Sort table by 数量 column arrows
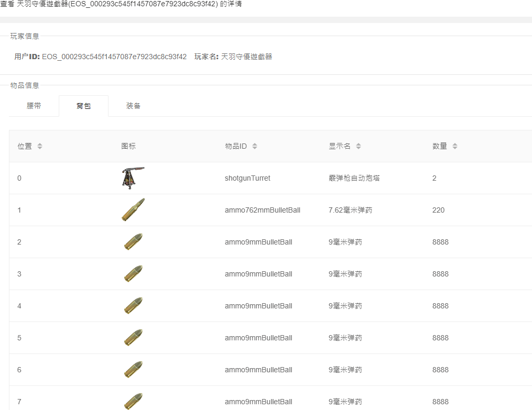 tap(455, 146)
